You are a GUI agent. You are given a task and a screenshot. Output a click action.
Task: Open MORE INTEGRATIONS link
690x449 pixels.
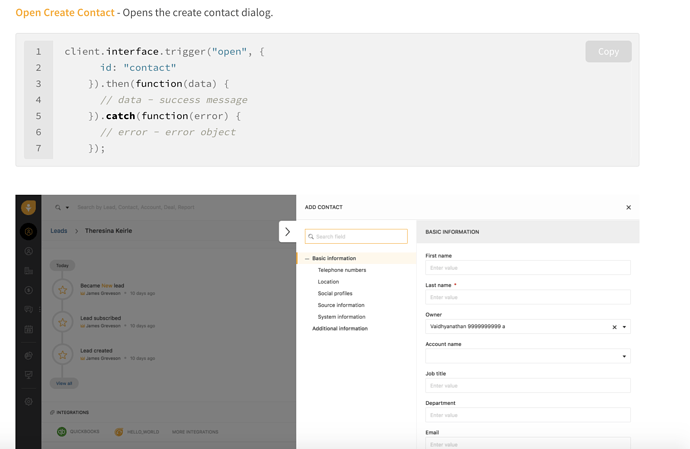click(195, 432)
